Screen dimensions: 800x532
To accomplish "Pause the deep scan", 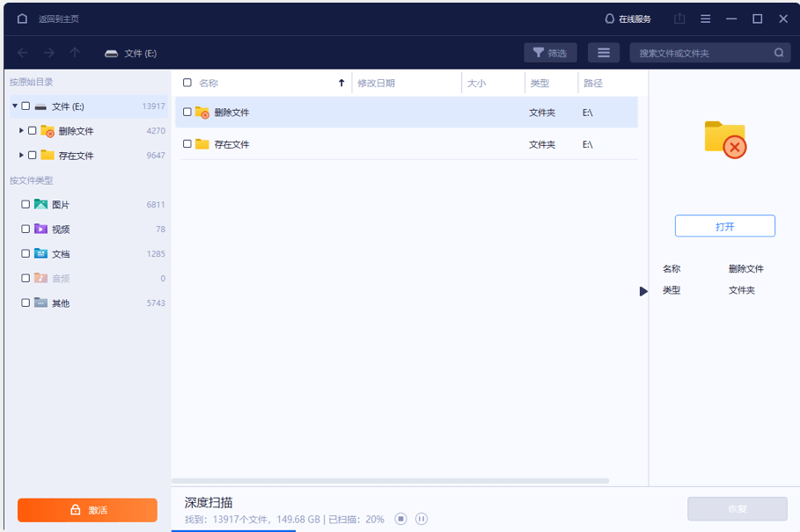I will pyautogui.click(x=422, y=519).
